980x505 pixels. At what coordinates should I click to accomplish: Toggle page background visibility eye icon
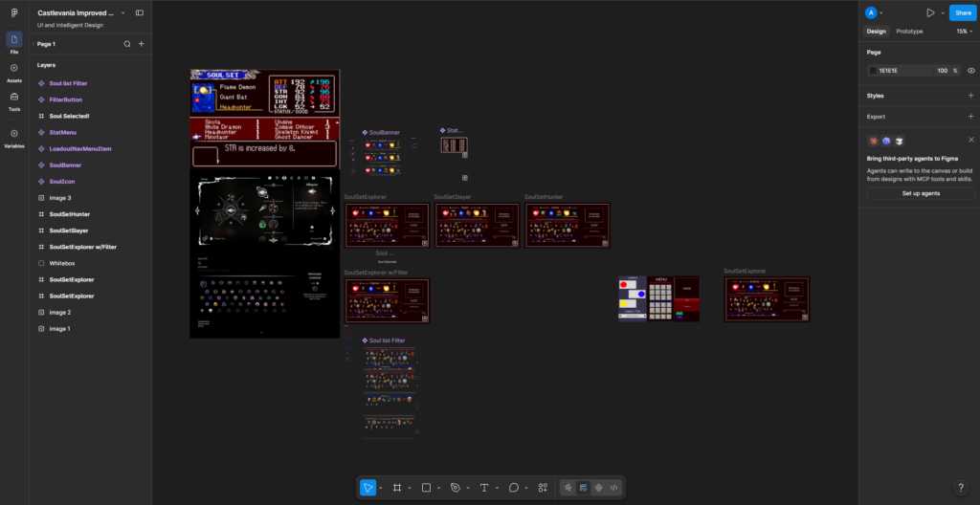(x=970, y=71)
